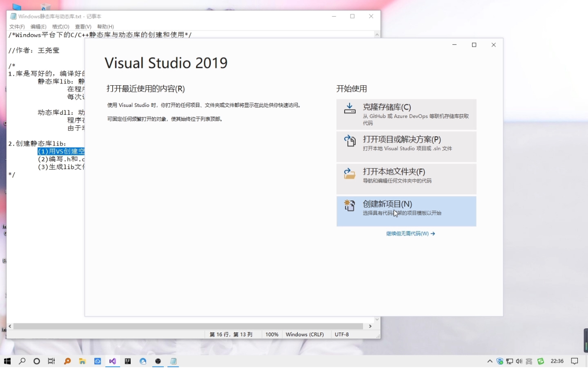Open Task View

click(x=52, y=361)
